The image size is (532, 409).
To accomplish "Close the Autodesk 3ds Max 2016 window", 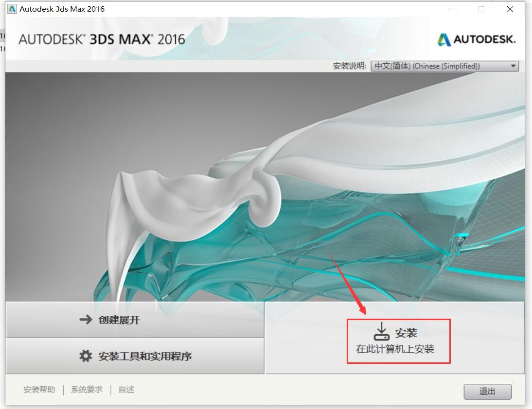I will [510, 9].
